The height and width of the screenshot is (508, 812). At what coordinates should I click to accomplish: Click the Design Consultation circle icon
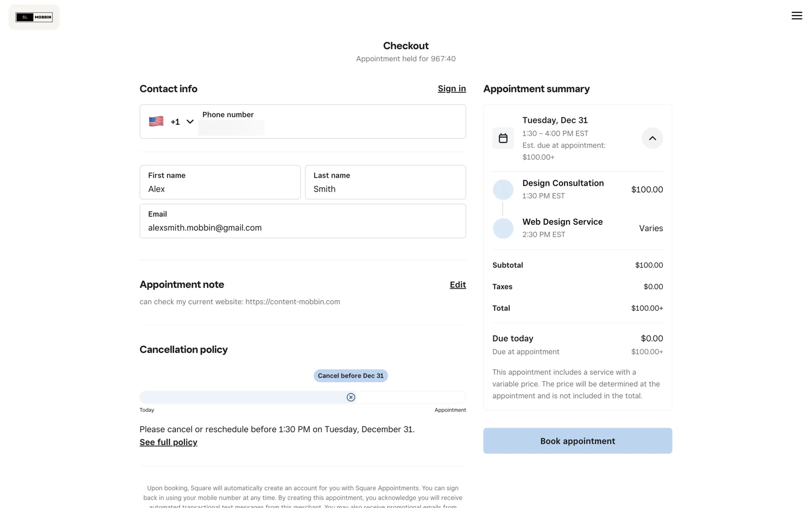click(503, 190)
